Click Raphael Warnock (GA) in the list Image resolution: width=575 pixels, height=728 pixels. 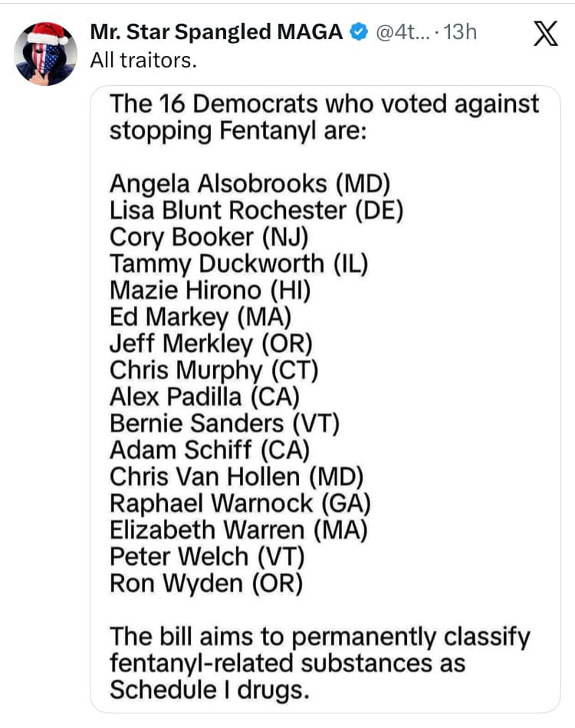pyautogui.click(x=241, y=503)
